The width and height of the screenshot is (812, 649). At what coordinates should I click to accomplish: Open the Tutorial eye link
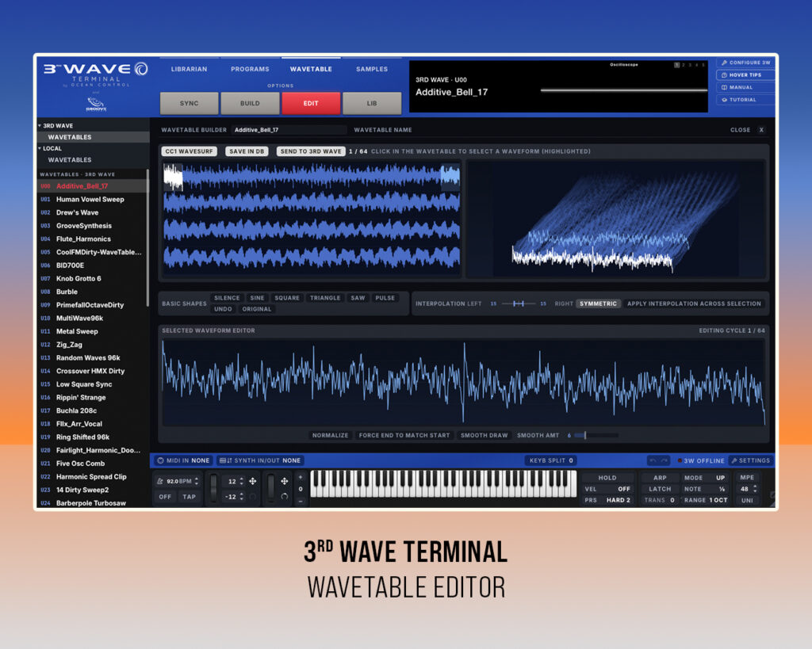point(745,100)
